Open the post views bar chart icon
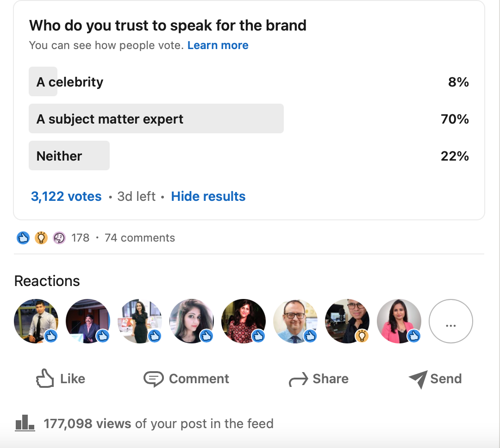 click(25, 423)
